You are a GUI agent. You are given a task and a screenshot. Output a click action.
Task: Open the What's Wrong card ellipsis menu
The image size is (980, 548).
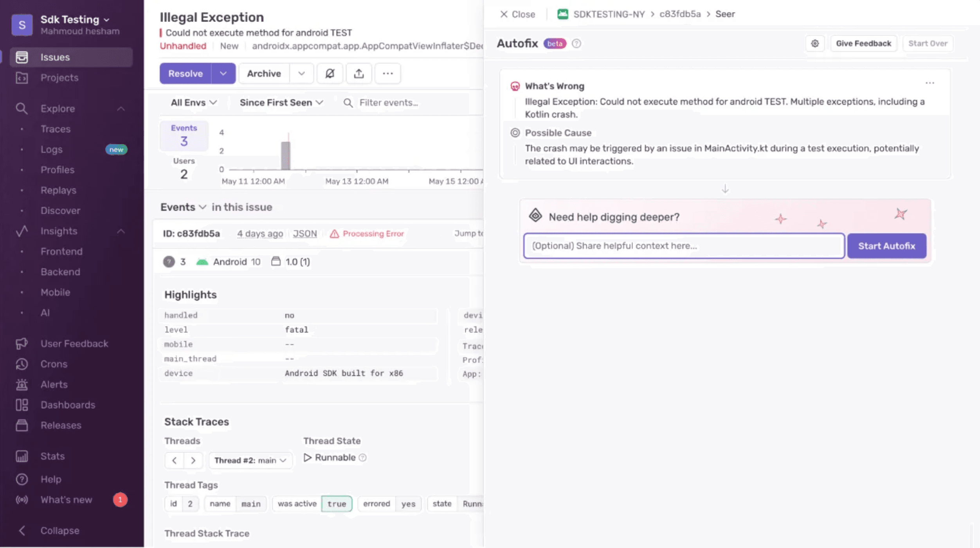click(930, 83)
